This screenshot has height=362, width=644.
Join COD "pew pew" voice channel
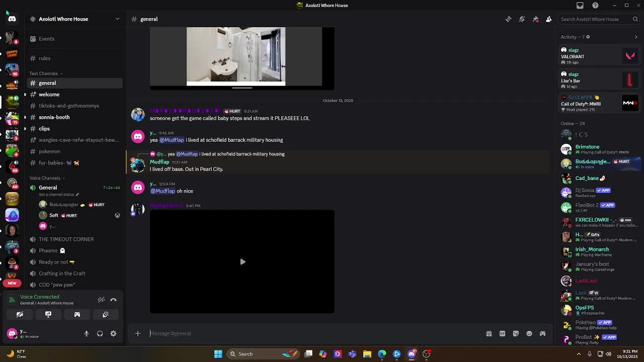pyautogui.click(x=75, y=285)
